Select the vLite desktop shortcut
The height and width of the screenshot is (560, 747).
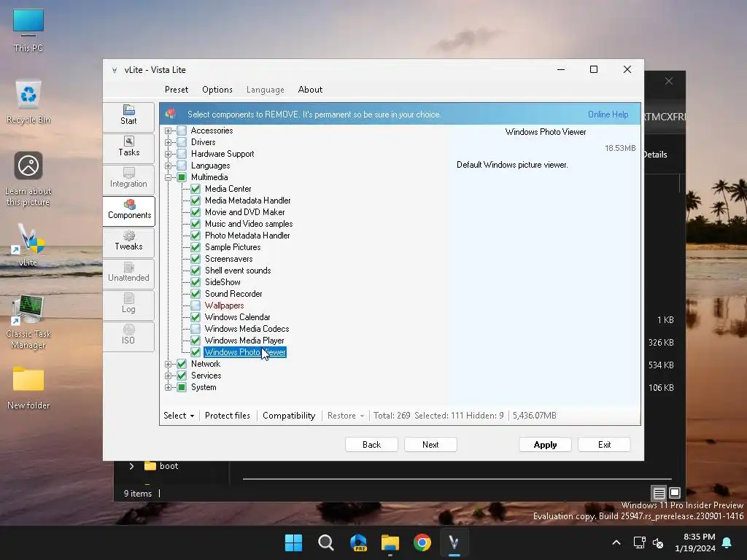pos(28,245)
